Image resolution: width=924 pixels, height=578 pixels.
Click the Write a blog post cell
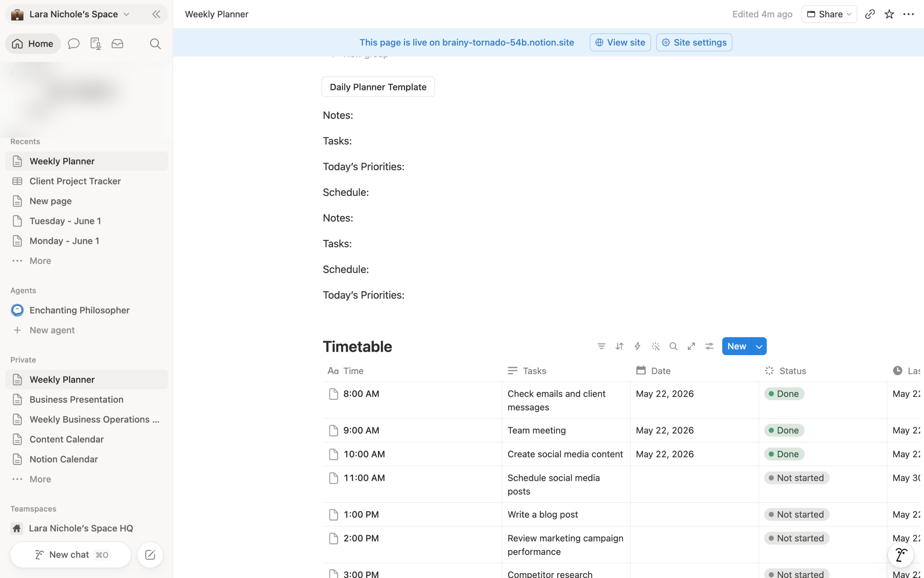point(566,514)
